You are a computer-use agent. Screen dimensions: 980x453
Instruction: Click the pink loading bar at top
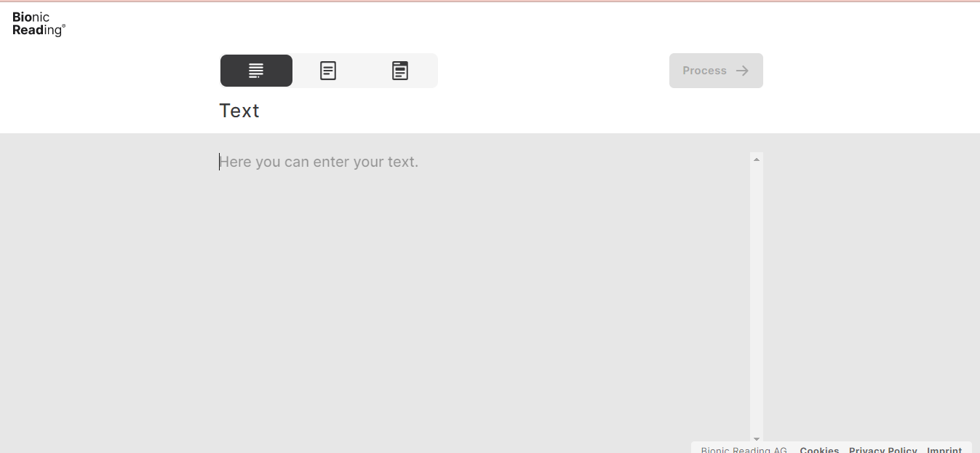point(490,1)
